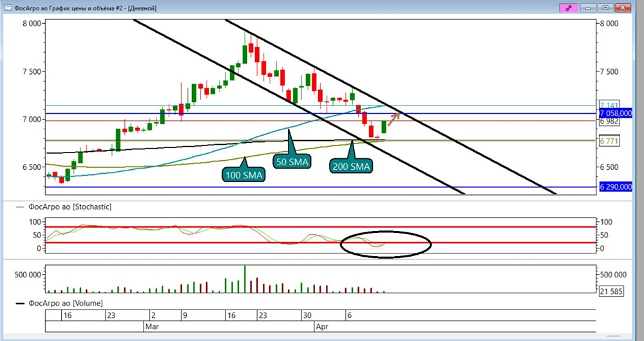This screenshot has height=341, width=644.
Task: Click the tallest green volume bar
Action: pos(245,279)
